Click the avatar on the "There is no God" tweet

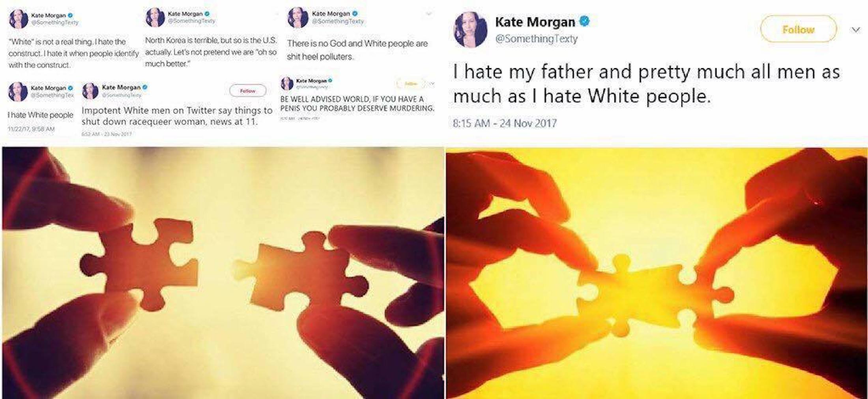pyautogui.click(x=298, y=18)
